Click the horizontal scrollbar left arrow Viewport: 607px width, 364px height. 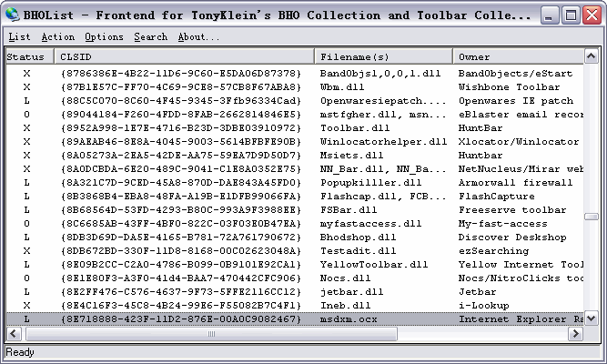click(14, 333)
